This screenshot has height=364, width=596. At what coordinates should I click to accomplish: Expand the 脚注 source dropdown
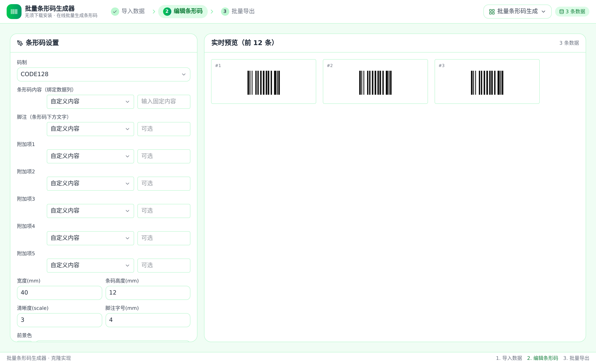(90, 129)
